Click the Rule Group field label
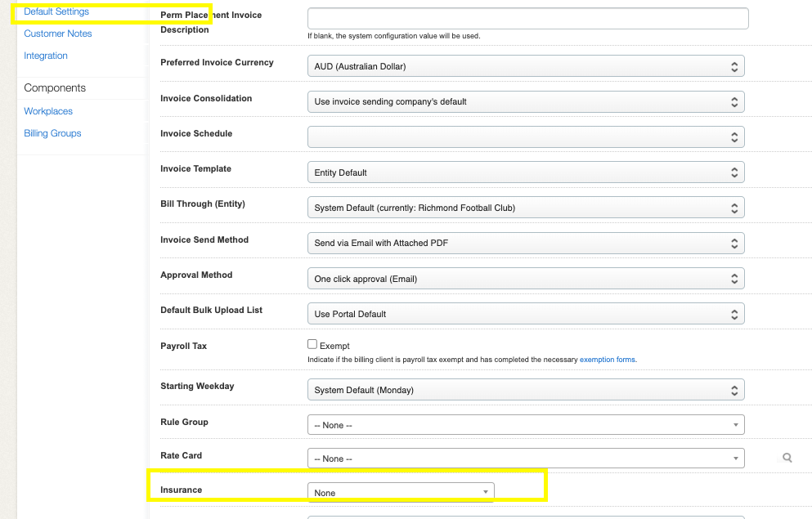 pyautogui.click(x=184, y=423)
